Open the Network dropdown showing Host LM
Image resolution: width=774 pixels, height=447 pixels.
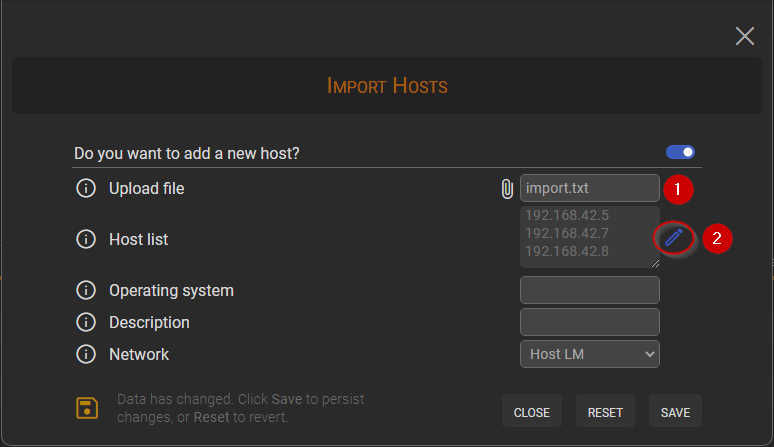tap(589, 354)
